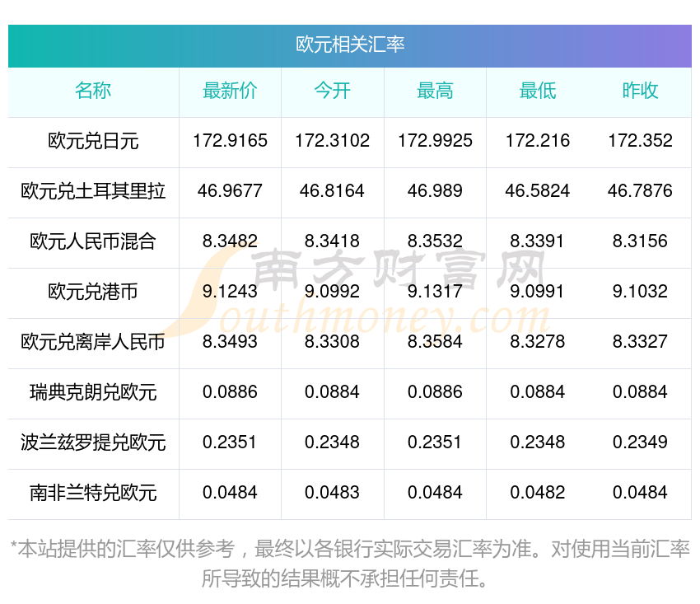Image resolution: width=700 pixels, height=604 pixels.
Task: Click the previous close 172.352
Action: pyautogui.click(x=640, y=141)
